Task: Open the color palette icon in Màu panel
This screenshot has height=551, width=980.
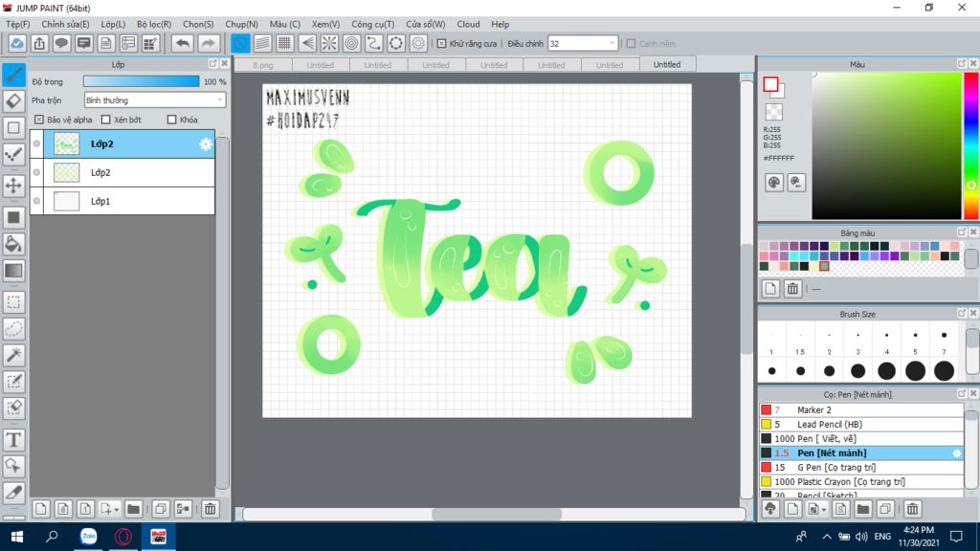Action: pyautogui.click(x=773, y=183)
